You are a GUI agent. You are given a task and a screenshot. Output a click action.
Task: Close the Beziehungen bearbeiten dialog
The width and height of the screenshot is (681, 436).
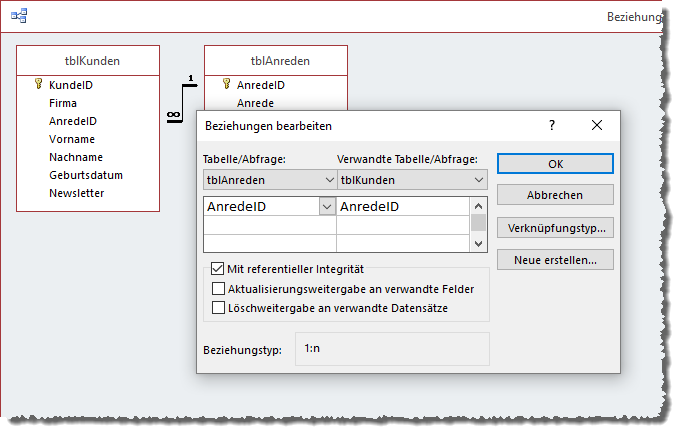click(x=597, y=126)
